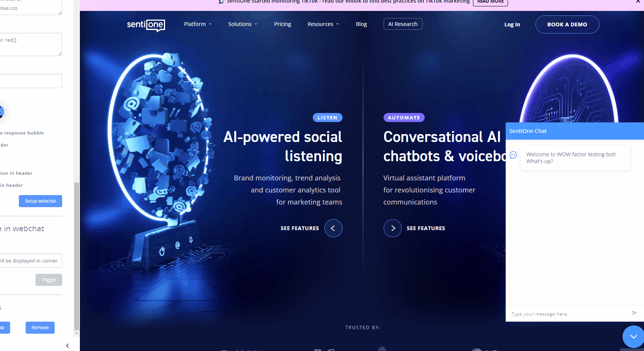Click the Conversational AI chatbots heading

444,147
